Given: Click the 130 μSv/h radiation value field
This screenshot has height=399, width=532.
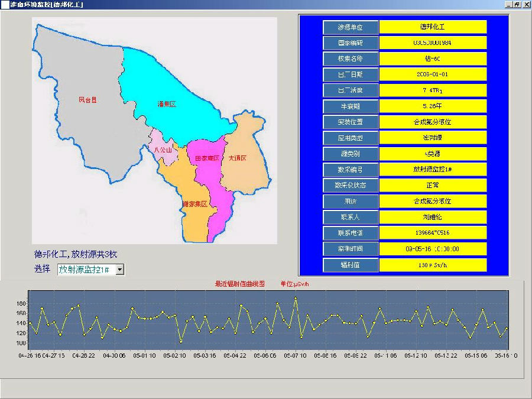Looking at the screenshot, I should [x=433, y=265].
